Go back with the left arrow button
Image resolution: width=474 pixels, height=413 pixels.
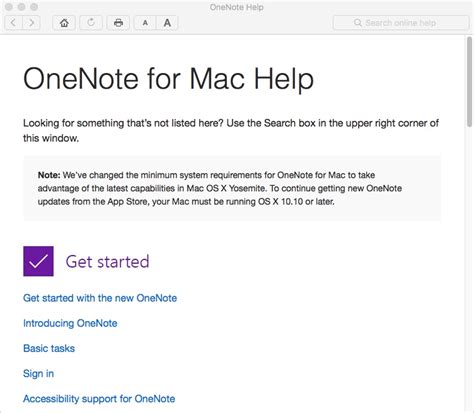13,23
